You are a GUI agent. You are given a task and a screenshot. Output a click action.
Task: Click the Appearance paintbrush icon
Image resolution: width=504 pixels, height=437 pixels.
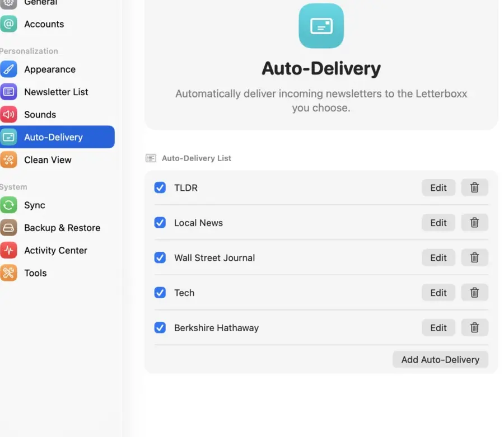tap(8, 69)
